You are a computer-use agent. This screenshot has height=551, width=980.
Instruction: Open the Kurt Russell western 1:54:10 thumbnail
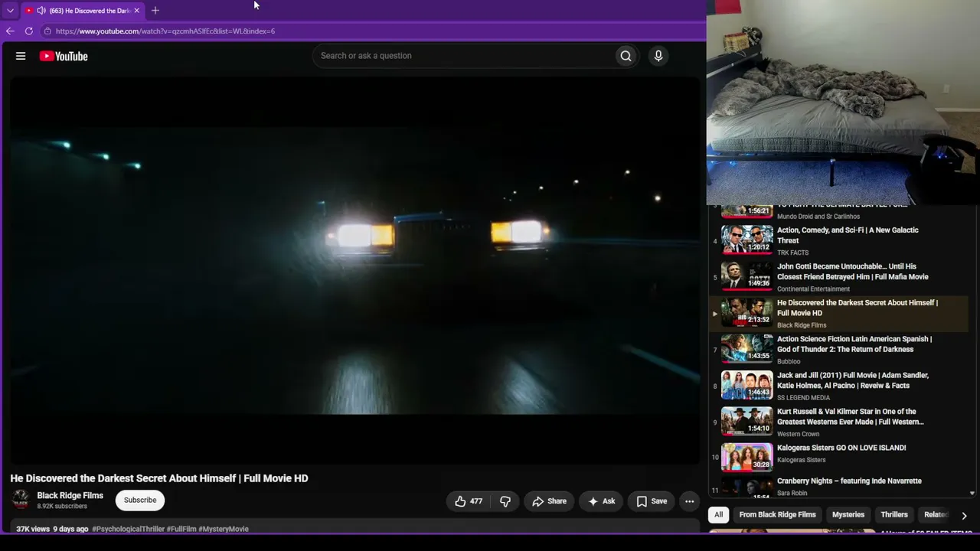click(x=746, y=422)
